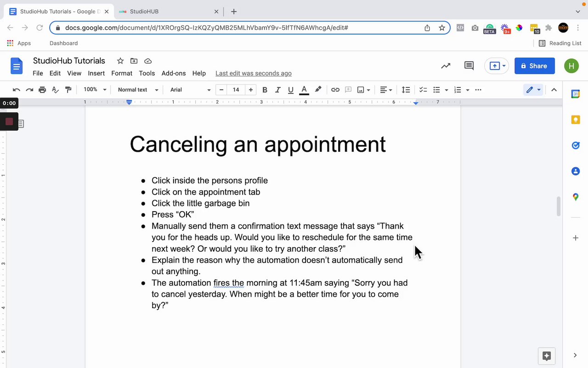588x368 pixels.
Task: Open the View menu
Action: click(x=74, y=73)
